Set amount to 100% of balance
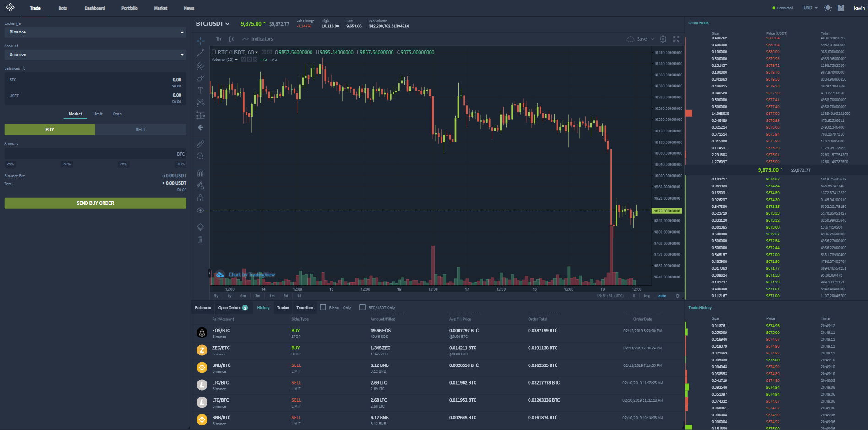 180,164
